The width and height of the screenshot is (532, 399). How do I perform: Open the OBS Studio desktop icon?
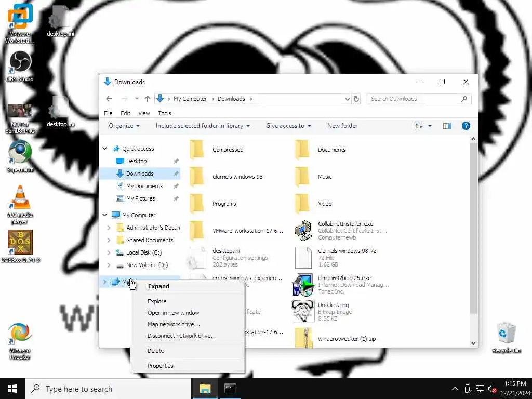[x=20, y=66]
